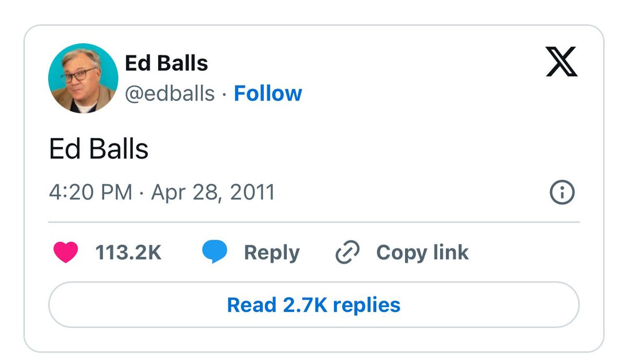
Task: Click the bold Ed Balls display name
Action: pos(166,63)
